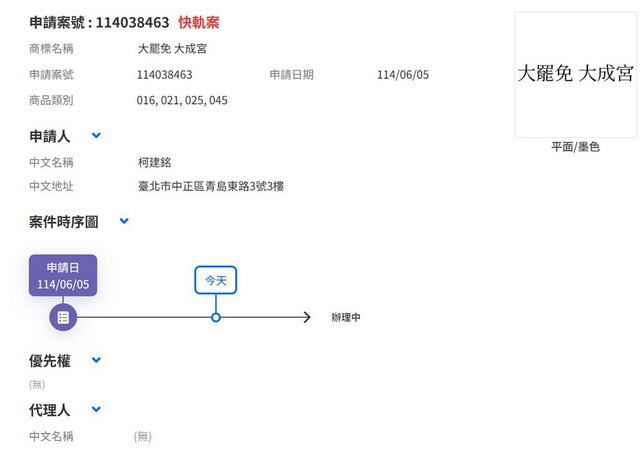640x451 pixels.
Task: Click the timeline arrowhead before 辦理中
Action: (x=307, y=318)
